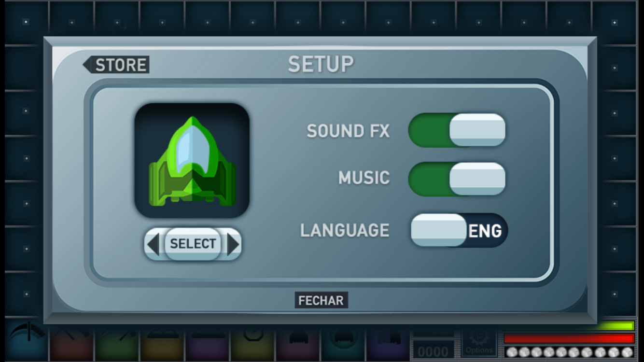This screenshot has height=362, width=644.
Task: Click the green spaceship preview image
Action: pos(192,160)
